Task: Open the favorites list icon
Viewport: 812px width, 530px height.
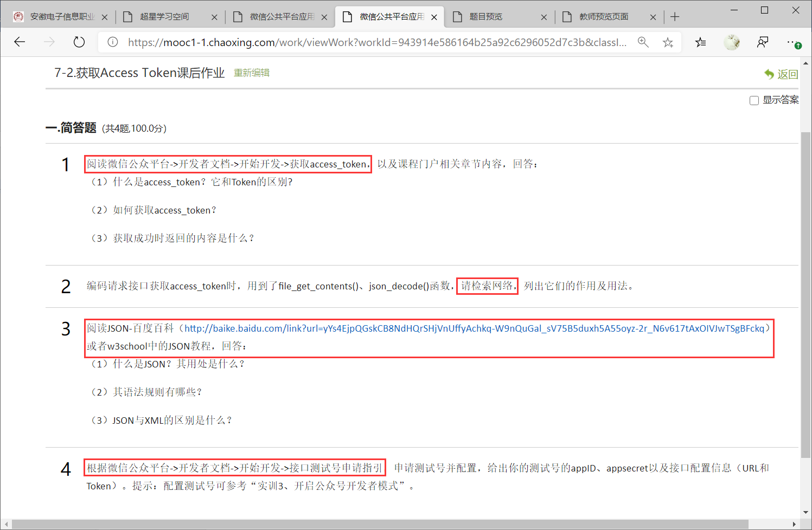Action: (701, 42)
